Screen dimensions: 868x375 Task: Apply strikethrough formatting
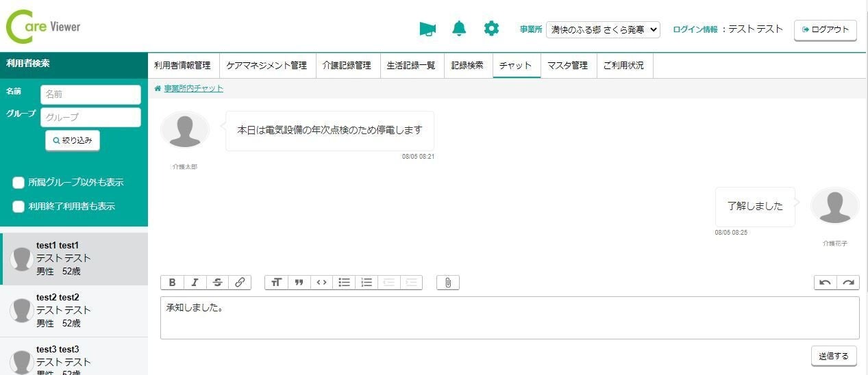217,283
